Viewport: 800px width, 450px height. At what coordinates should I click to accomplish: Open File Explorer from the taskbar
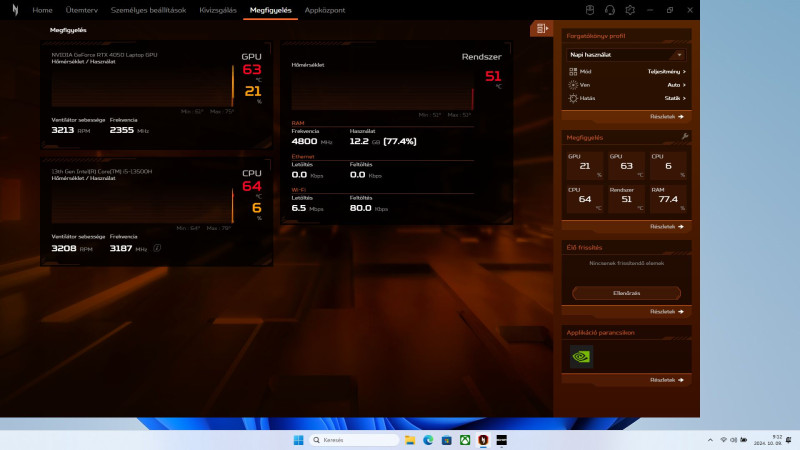point(410,440)
